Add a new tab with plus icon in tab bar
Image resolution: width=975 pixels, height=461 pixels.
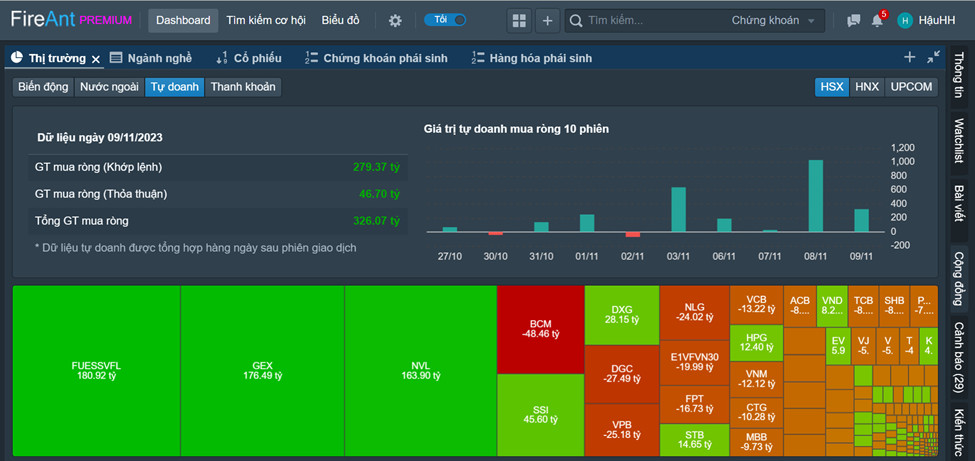909,58
